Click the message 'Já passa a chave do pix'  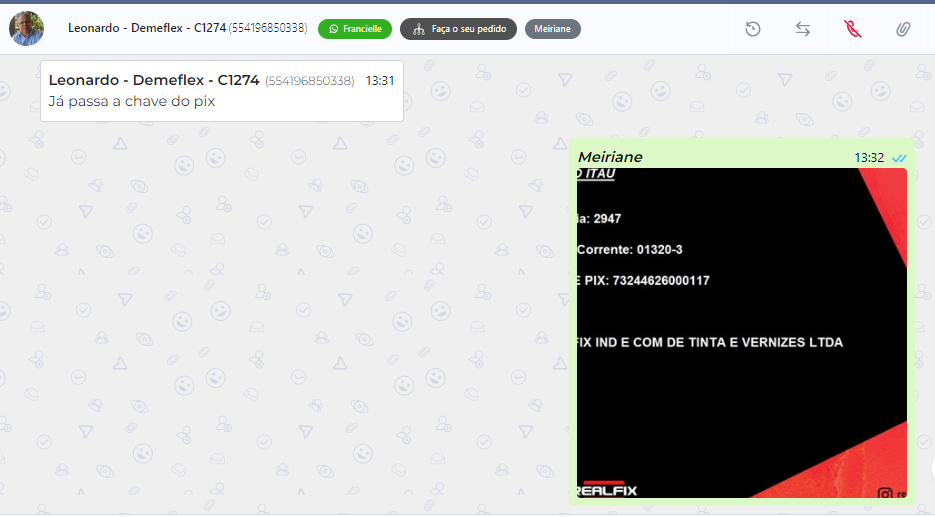click(x=132, y=101)
